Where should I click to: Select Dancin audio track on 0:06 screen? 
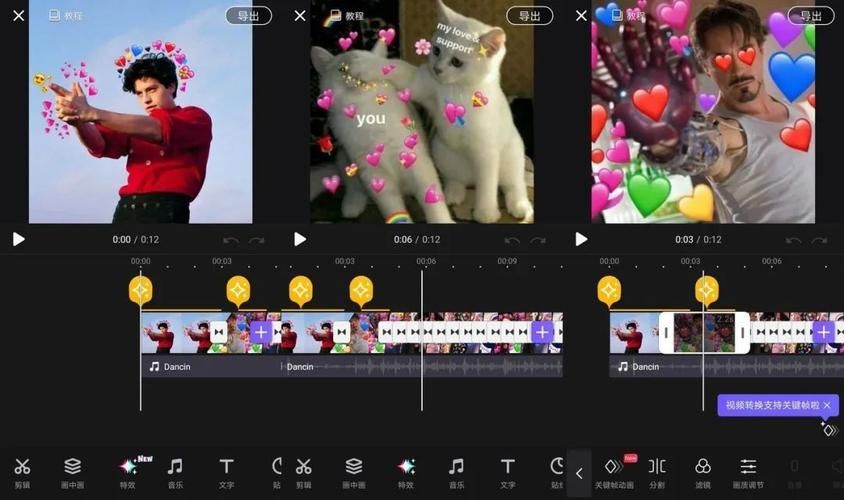coord(423,367)
